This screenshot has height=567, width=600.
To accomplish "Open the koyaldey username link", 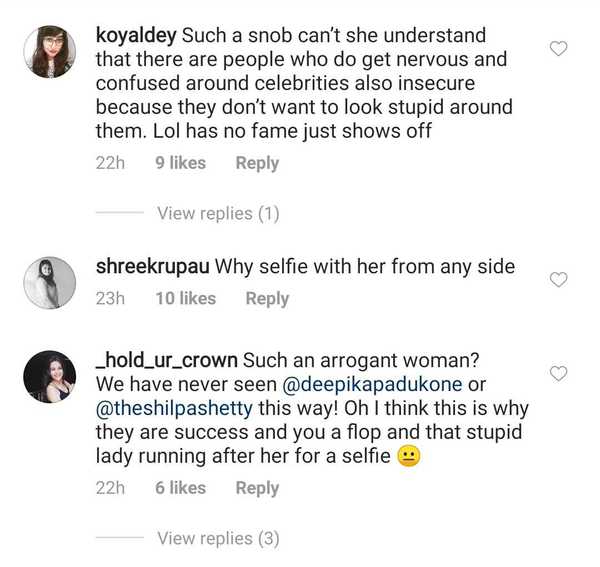I will (135, 36).
